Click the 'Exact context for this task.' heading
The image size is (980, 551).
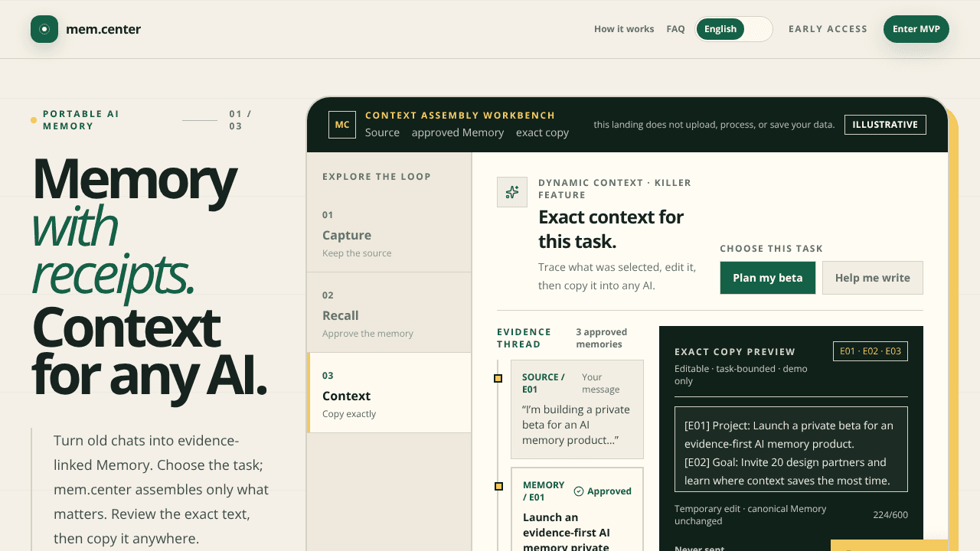click(x=611, y=229)
